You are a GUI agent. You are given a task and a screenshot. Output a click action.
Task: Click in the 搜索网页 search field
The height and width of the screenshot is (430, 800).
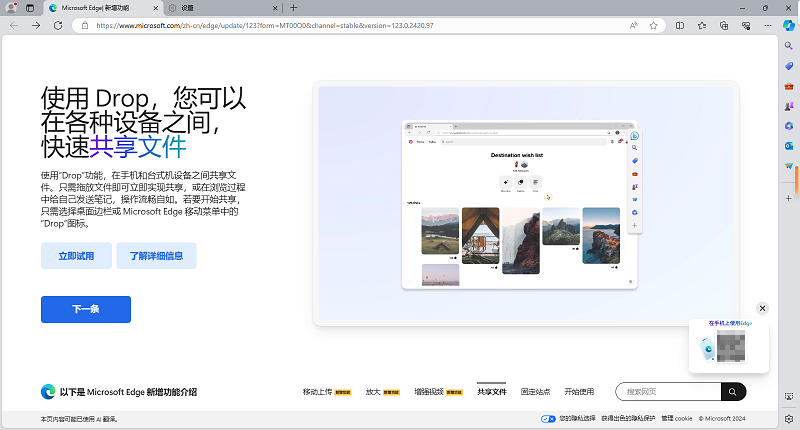tap(668, 392)
